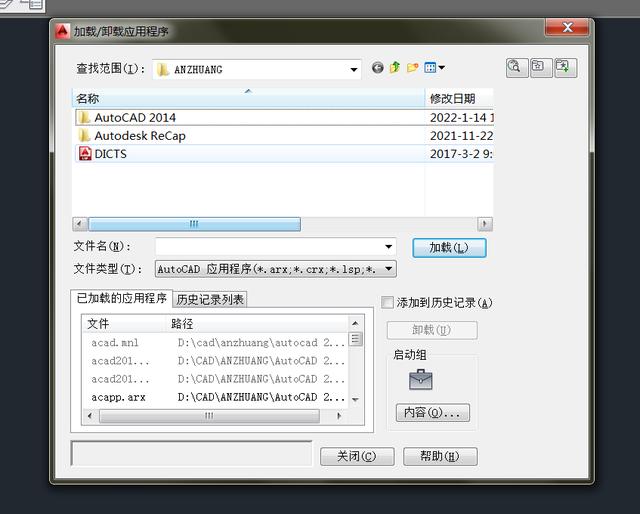
Task: Click loaded apps list scroll up arrow
Action: click(355, 323)
